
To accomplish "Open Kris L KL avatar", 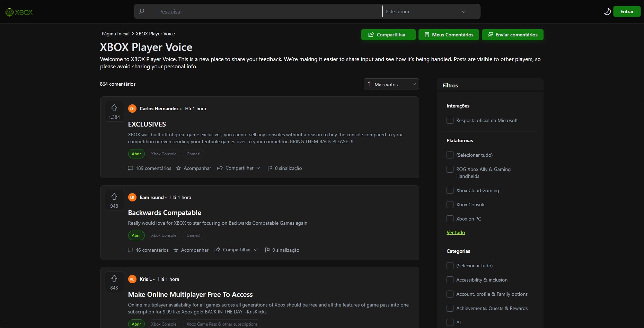I will pos(132,279).
